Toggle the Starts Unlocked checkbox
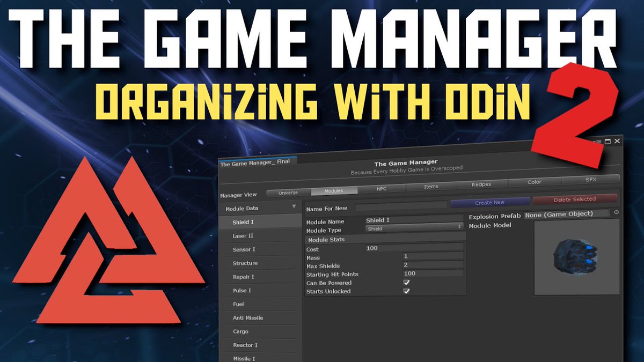The image size is (644, 362). click(406, 291)
